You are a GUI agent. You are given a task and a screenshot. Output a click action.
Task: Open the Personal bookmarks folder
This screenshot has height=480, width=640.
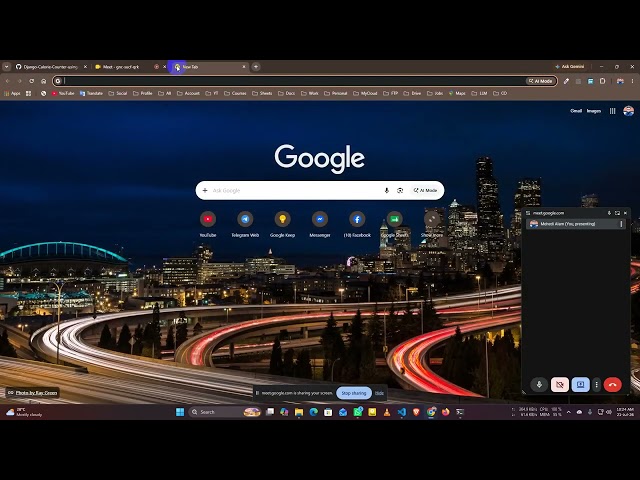[336, 93]
